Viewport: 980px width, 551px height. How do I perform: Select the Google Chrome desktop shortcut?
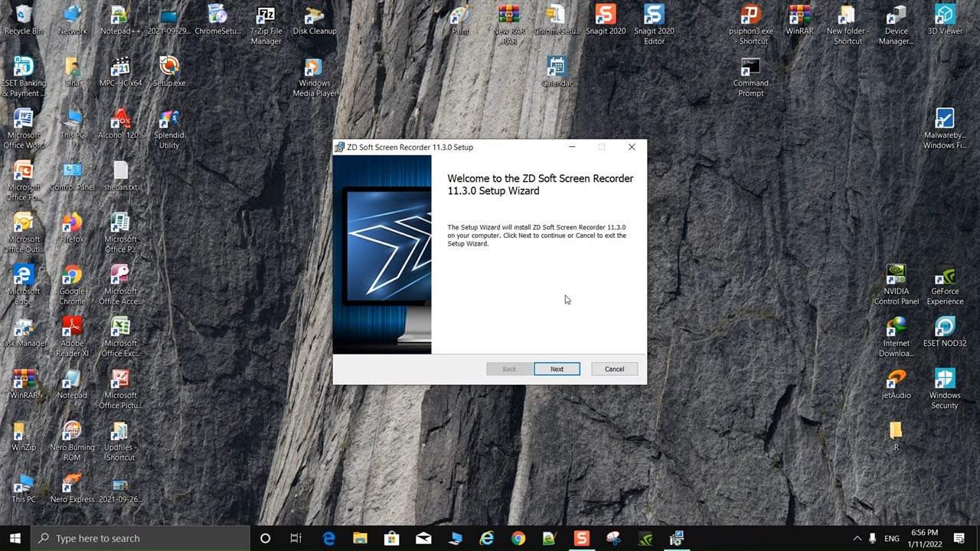(x=72, y=284)
